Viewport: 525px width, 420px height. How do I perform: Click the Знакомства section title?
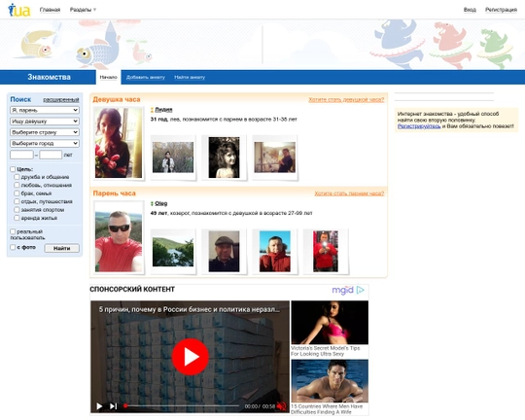tap(49, 77)
